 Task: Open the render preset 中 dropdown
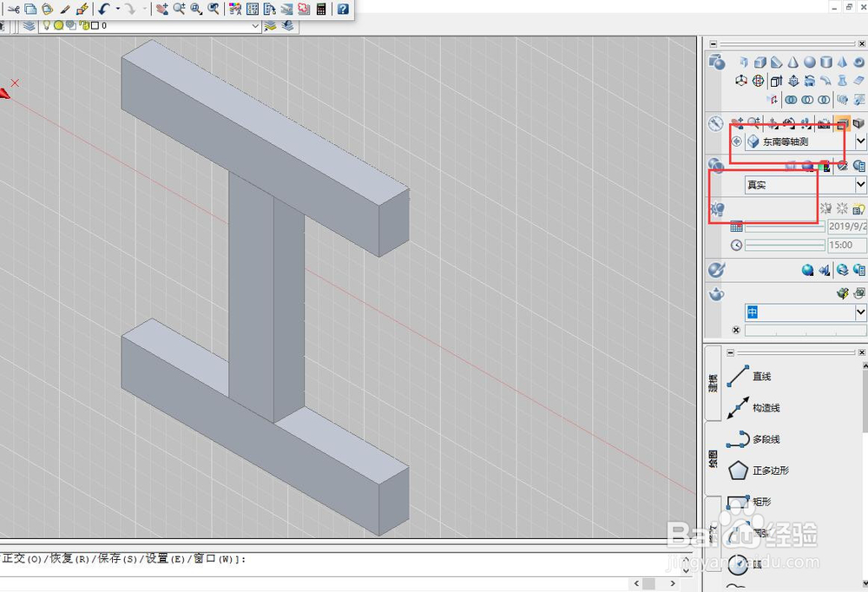tap(860, 312)
